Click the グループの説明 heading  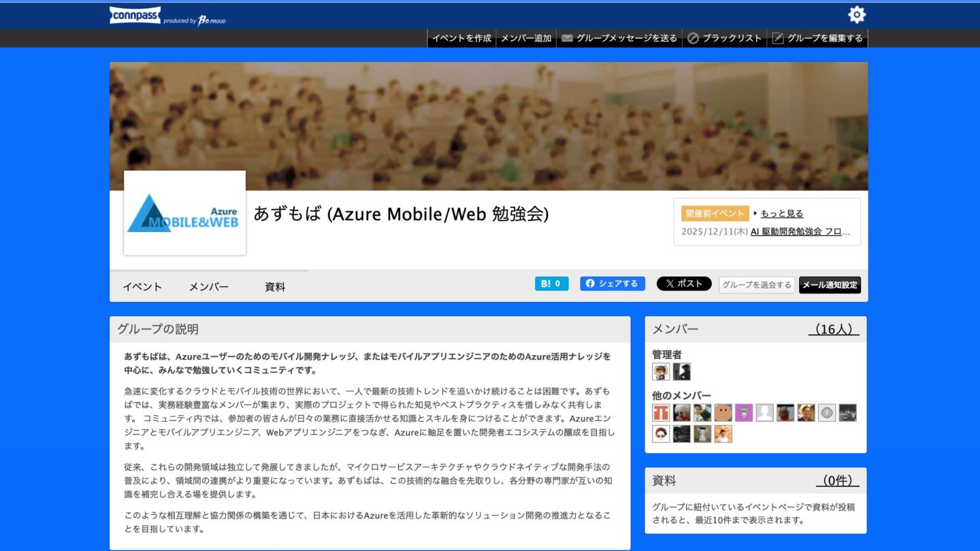[157, 329]
